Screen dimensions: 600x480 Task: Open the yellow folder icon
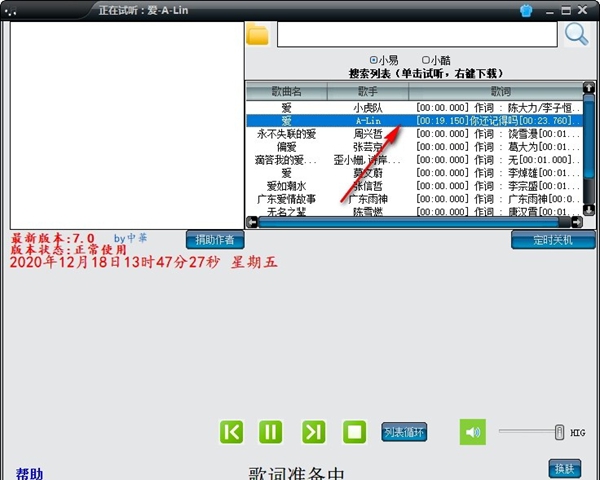[x=257, y=34]
